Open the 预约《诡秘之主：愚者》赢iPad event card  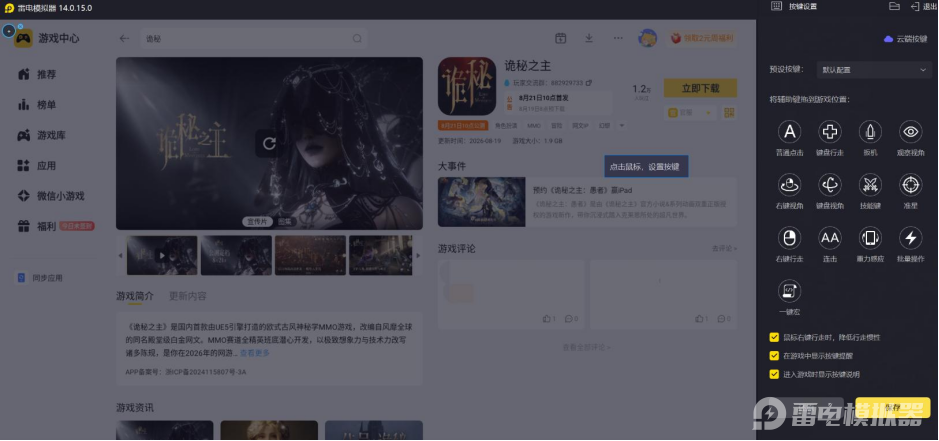pos(587,202)
